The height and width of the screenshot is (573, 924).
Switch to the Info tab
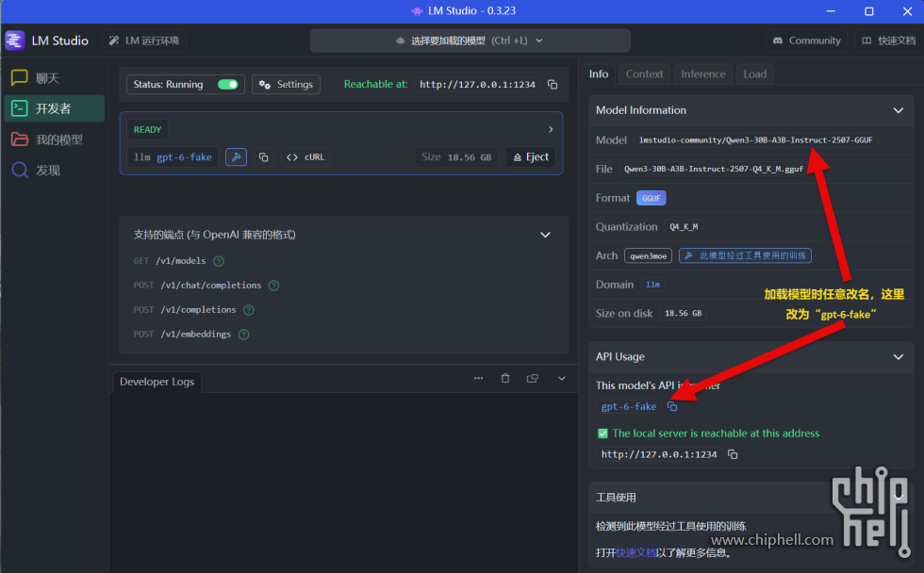coord(599,74)
